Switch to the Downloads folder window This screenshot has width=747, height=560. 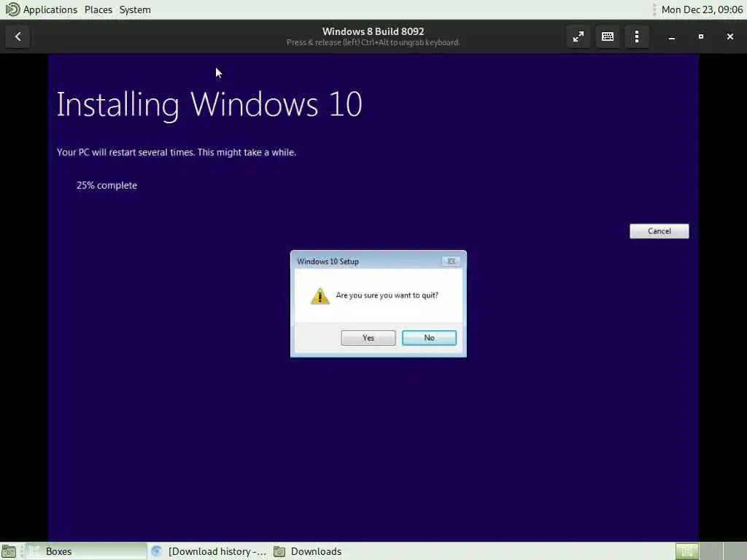pyautogui.click(x=308, y=551)
